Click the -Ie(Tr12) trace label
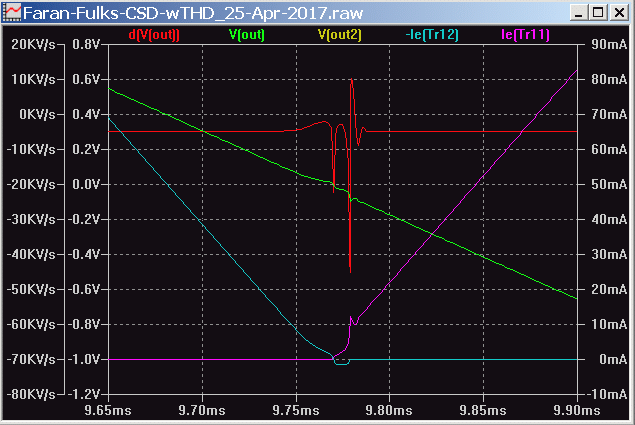This screenshot has height=425, width=635. tap(432, 35)
